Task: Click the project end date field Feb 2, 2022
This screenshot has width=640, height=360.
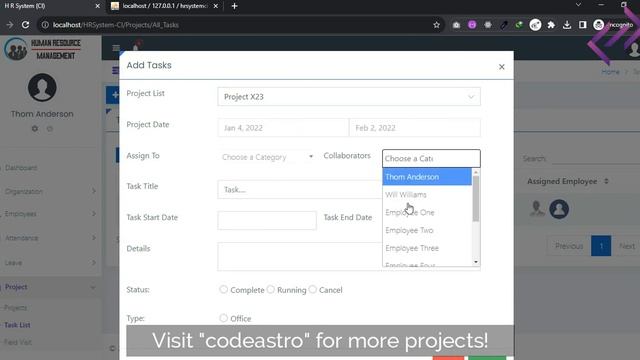Action: (x=415, y=128)
